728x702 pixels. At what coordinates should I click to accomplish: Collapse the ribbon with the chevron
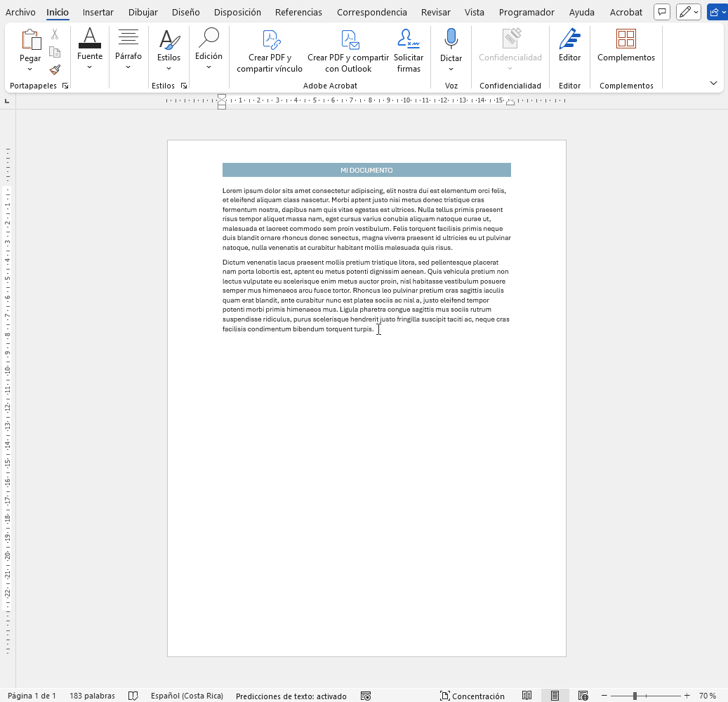[713, 84]
